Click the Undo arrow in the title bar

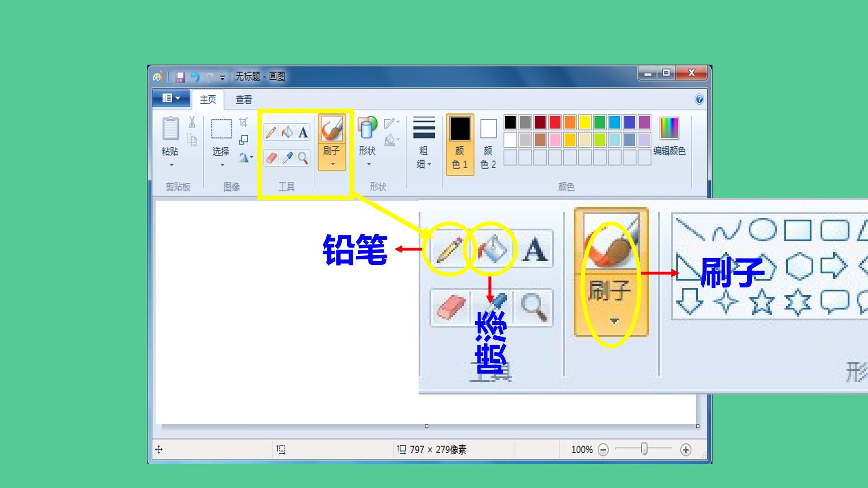tap(195, 77)
